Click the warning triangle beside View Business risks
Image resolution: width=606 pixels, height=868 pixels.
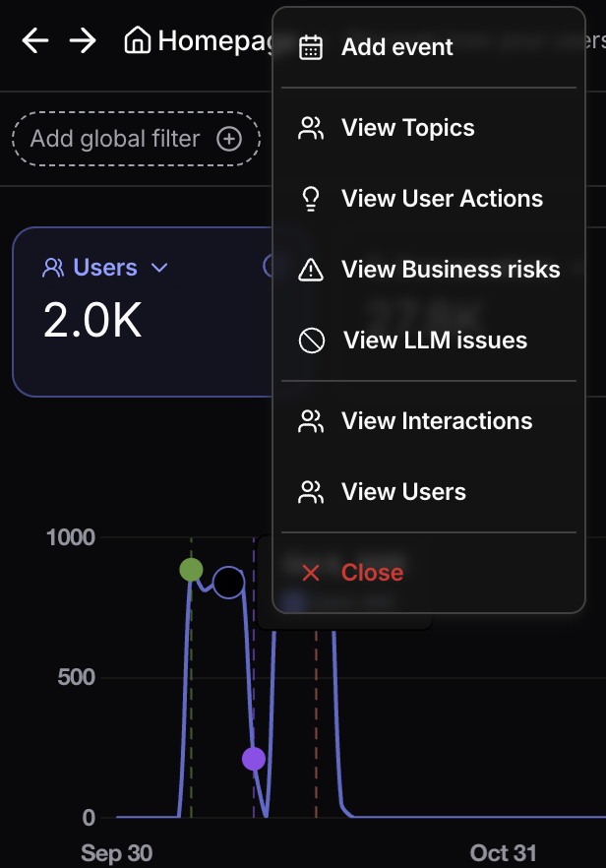pos(311,270)
